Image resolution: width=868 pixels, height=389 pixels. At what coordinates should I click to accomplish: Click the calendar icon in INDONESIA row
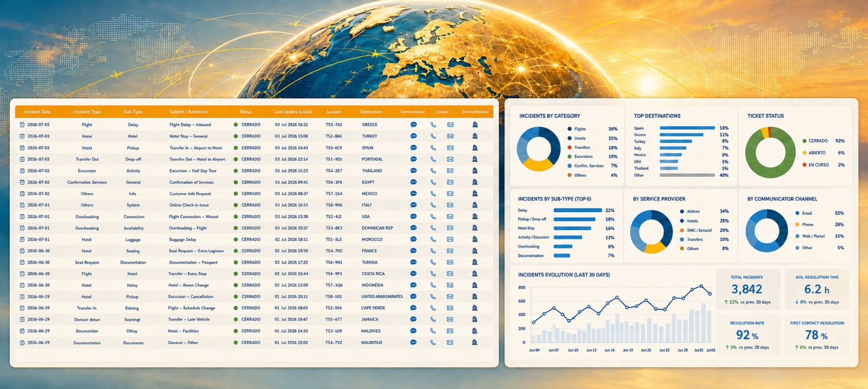click(22, 285)
